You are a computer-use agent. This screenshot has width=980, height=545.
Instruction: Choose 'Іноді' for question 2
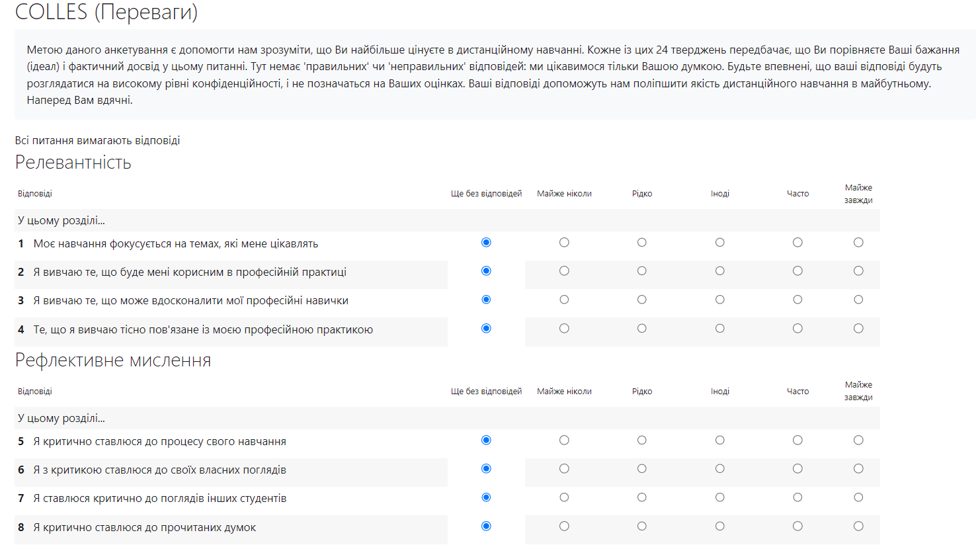pos(720,271)
